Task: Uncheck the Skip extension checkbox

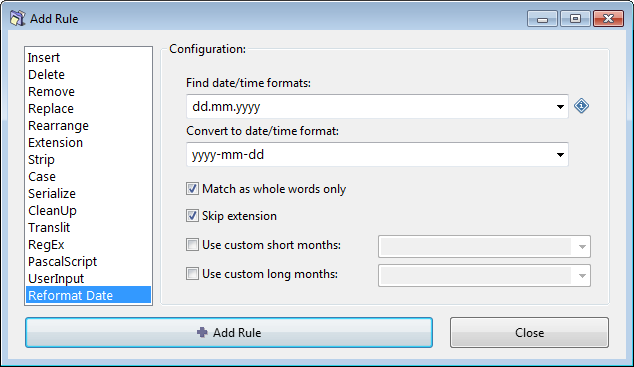Action: point(192,216)
